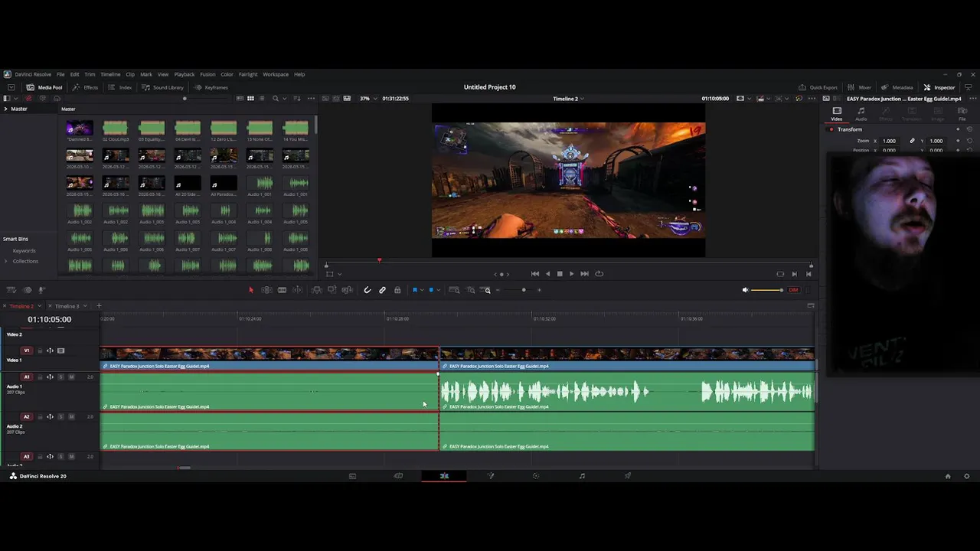Viewport: 980px width, 551px height.
Task: Expand the Collections smart bin
Action: click(x=6, y=261)
